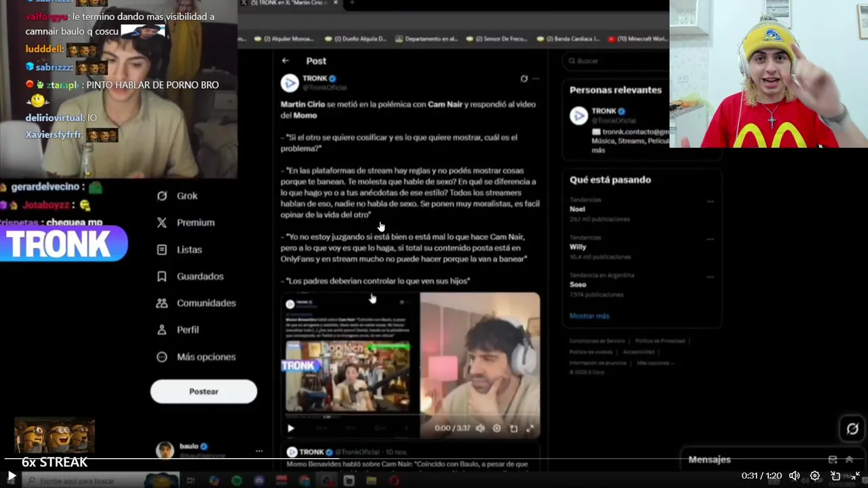868x488 pixels.
Task: Open the Mensajes drawer title
Action: (x=709, y=460)
